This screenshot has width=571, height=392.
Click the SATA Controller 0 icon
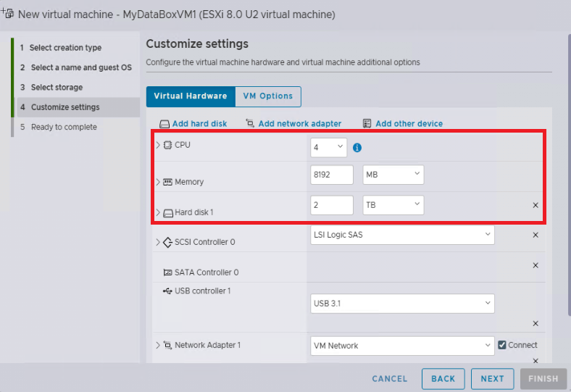click(167, 272)
